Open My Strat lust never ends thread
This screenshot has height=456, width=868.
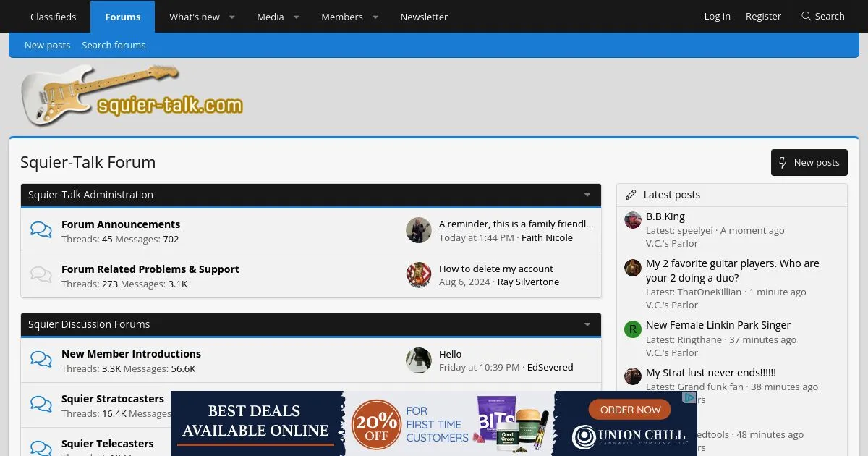tap(711, 373)
